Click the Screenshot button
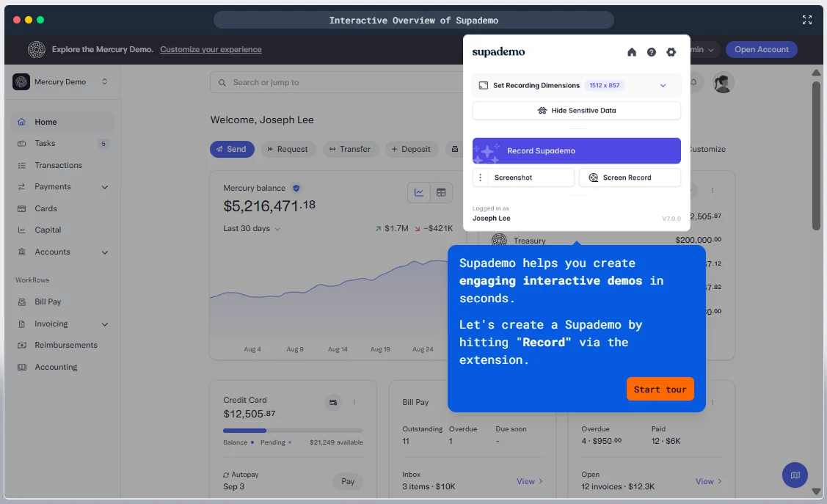Screen dimensions: 827x504 (523, 178)
